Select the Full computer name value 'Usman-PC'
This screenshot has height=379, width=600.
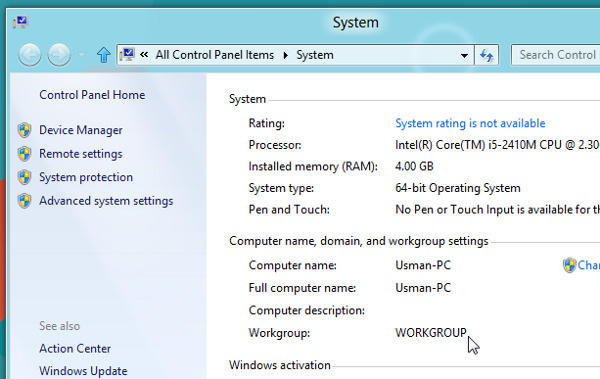point(423,288)
